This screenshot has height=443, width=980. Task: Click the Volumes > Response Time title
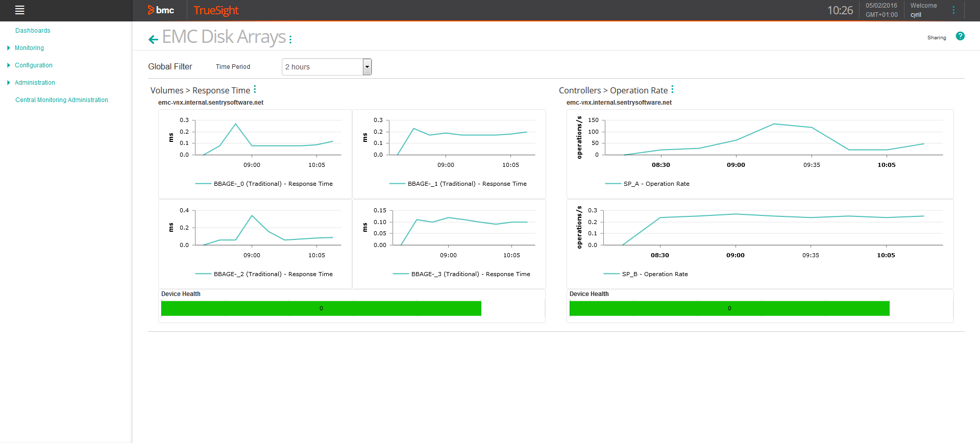click(x=200, y=90)
